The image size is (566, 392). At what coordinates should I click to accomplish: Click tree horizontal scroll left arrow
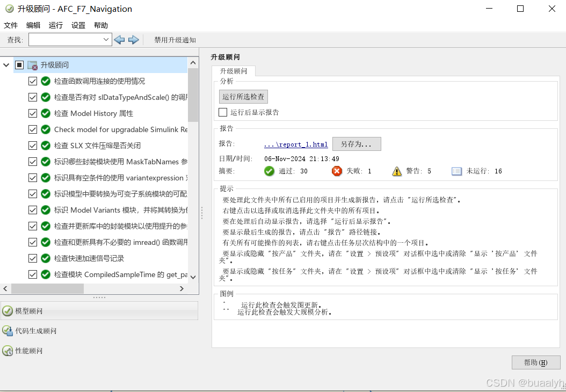point(5,289)
